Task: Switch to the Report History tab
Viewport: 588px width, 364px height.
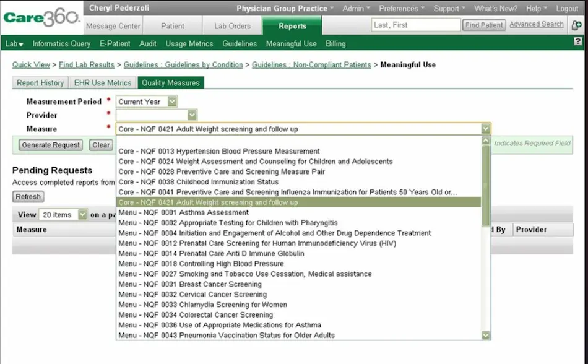Action: click(39, 82)
